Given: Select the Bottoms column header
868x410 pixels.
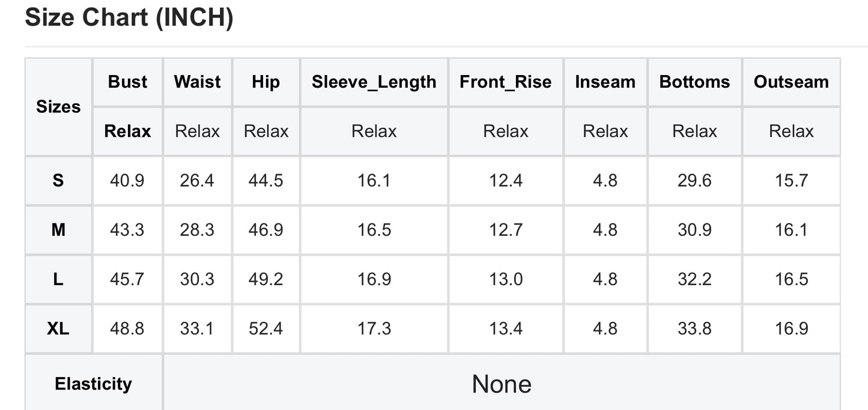Looking at the screenshot, I should (694, 82).
